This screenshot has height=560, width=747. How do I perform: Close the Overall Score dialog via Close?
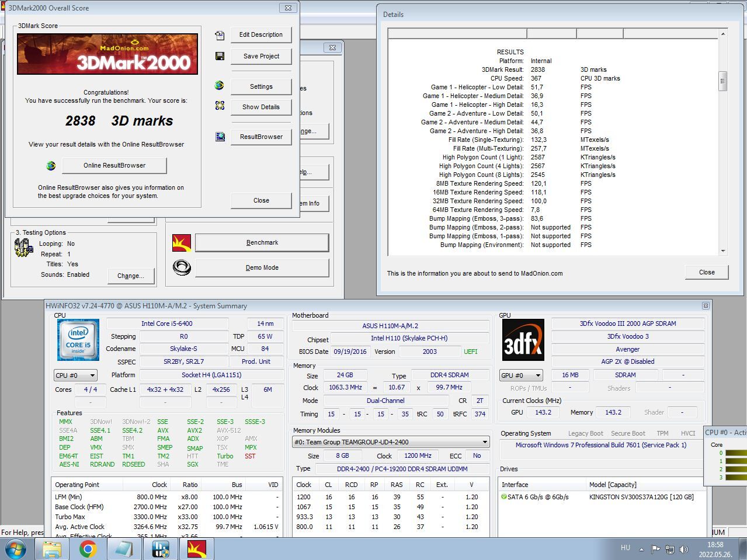click(x=261, y=200)
